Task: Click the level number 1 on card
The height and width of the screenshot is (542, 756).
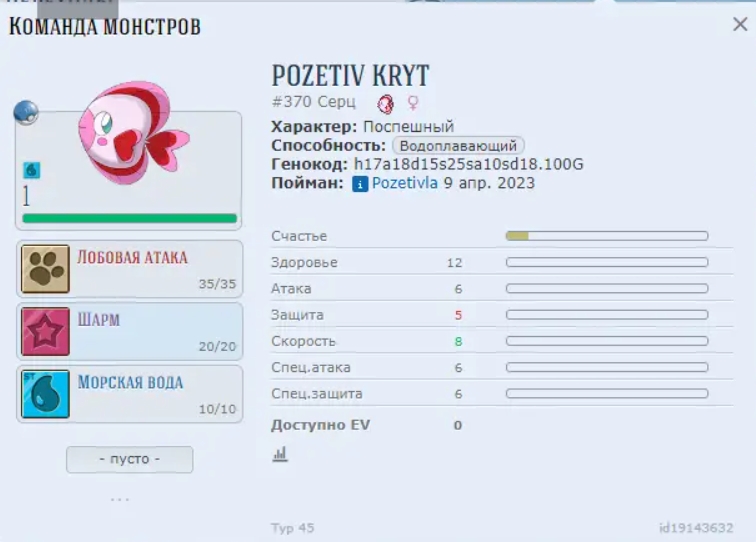Action: (27, 197)
